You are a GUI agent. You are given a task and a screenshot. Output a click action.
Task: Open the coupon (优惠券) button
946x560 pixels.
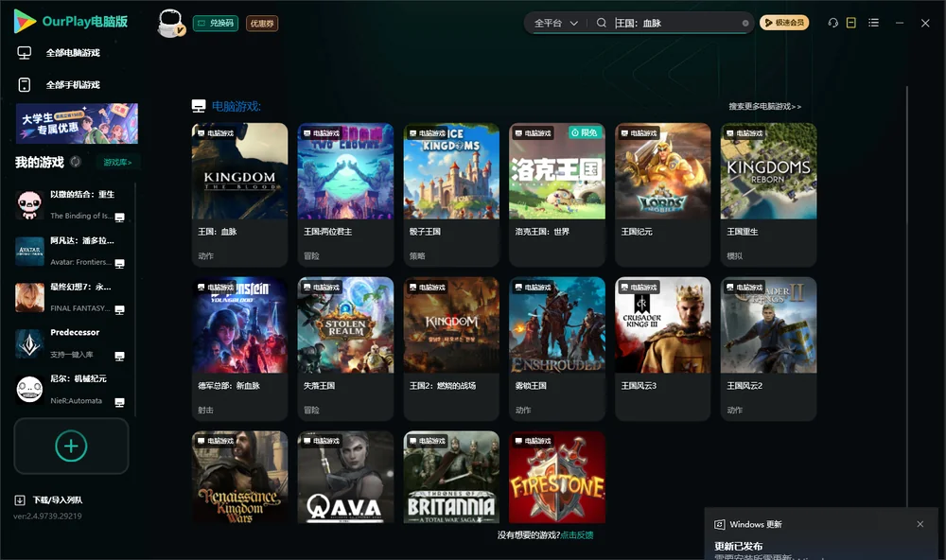[x=262, y=23]
